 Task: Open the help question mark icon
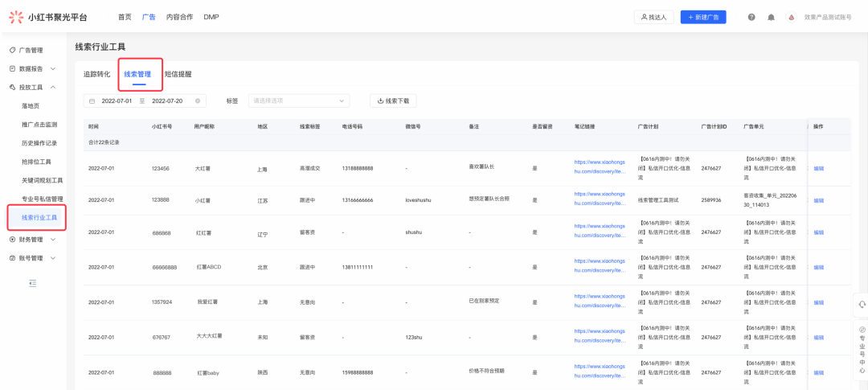coord(751,17)
